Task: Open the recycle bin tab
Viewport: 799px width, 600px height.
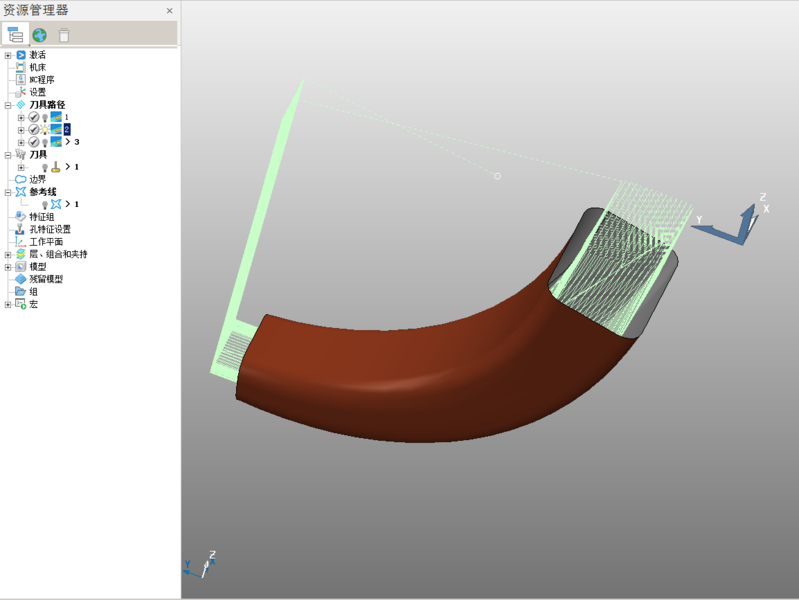Action: click(64, 35)
